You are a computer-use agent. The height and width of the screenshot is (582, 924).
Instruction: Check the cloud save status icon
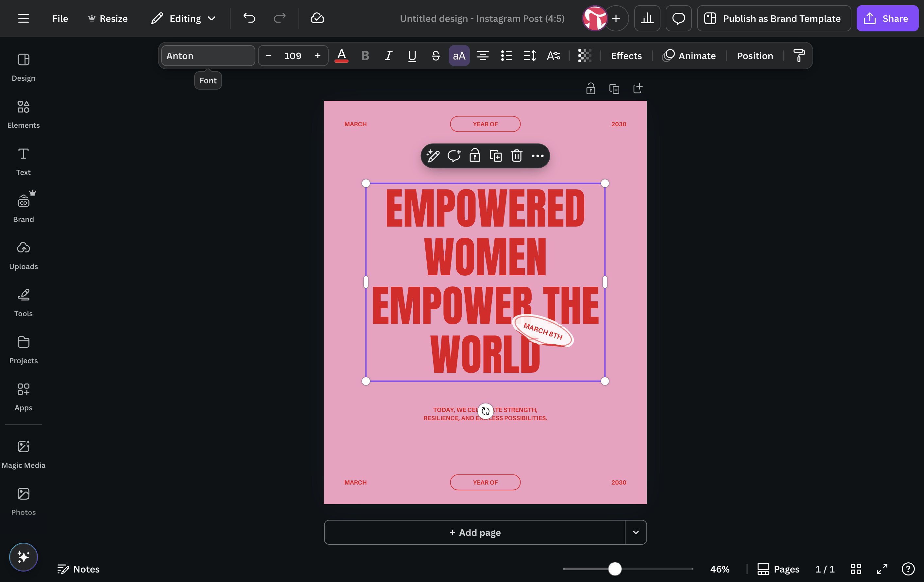pos(317,18)
